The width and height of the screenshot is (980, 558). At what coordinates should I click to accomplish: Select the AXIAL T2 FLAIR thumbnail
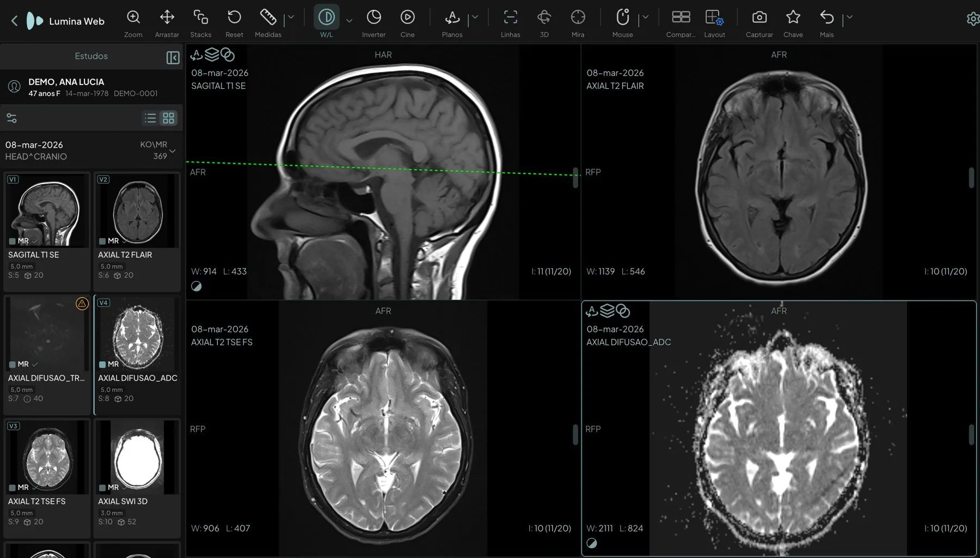pyautogui.click(x=137, y=210)
